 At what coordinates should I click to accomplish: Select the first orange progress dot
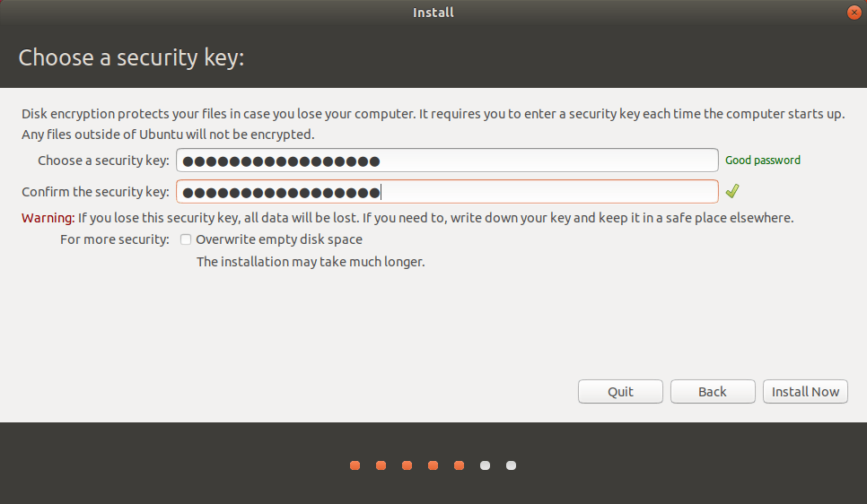(x=355, y=465)
